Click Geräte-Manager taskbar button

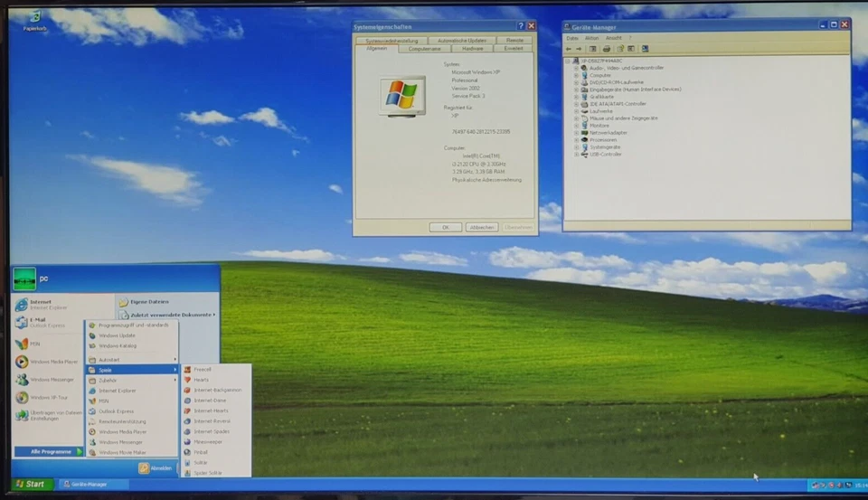[x=93, y=485]
